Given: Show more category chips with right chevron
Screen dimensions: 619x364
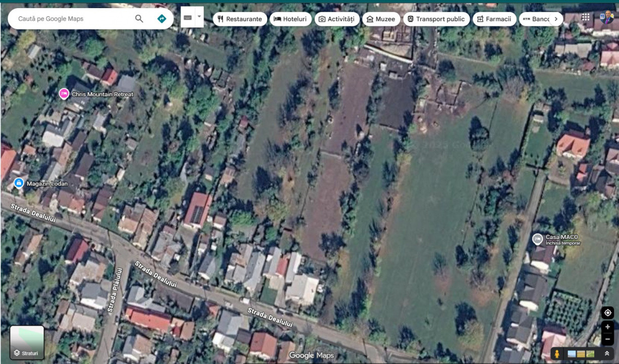Looking at the screenshot, I should click(556, 19).
